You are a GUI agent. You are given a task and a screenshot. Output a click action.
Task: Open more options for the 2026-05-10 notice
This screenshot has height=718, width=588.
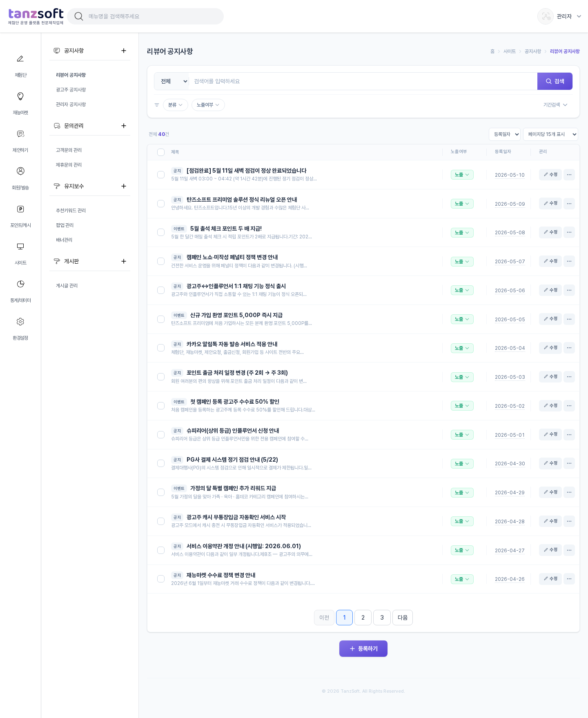569,175
